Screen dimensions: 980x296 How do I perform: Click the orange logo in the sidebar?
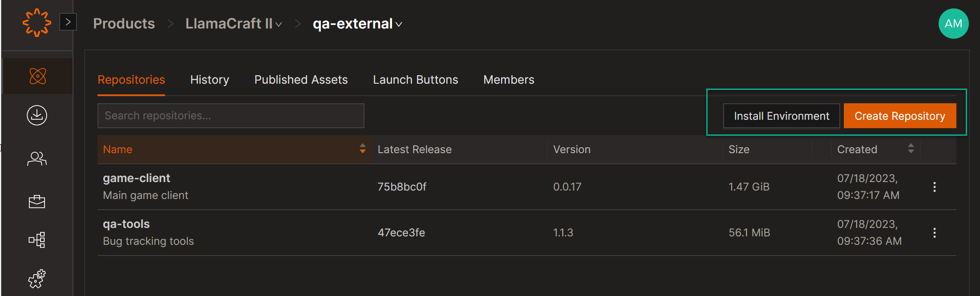[36, 23]
